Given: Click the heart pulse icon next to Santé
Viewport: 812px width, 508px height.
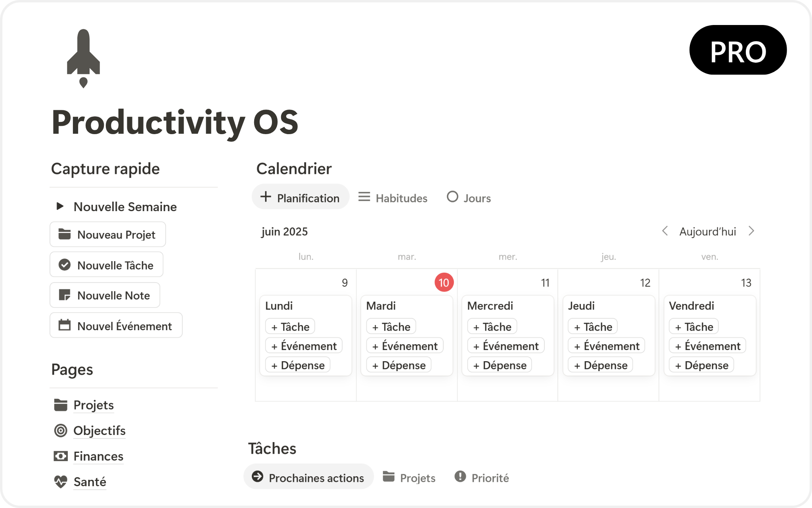Looking at the screenshot, I should point(61,482).
